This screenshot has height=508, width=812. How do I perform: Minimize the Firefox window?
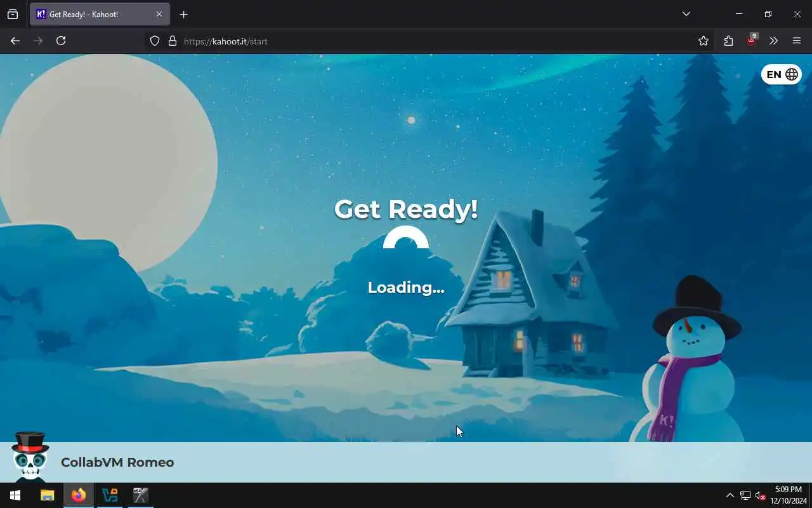pyautogui.click(x=739, y=14)
